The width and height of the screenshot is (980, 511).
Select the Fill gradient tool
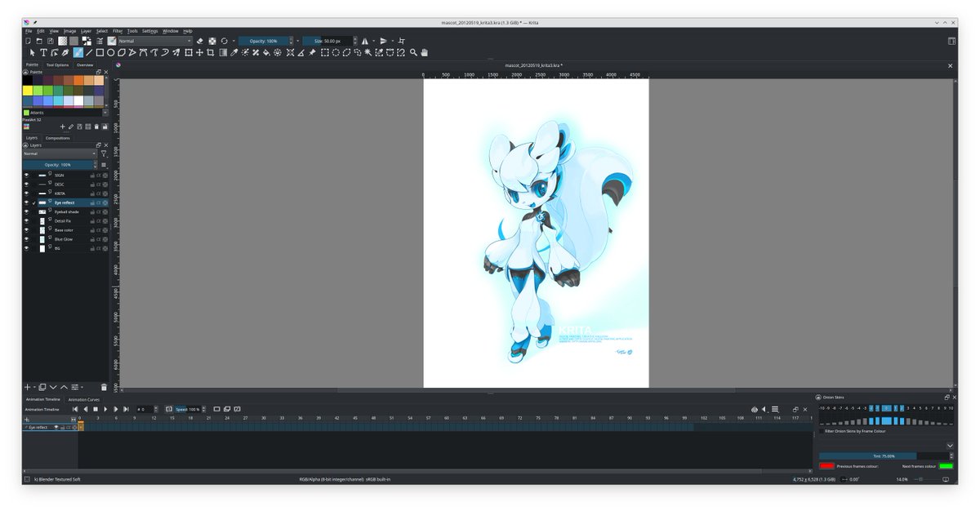click(224, 51)
